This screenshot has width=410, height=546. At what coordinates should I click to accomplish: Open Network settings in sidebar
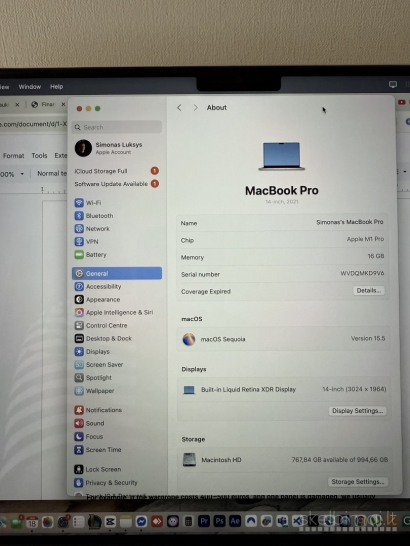pyautogui.click(x=92, y=228)
